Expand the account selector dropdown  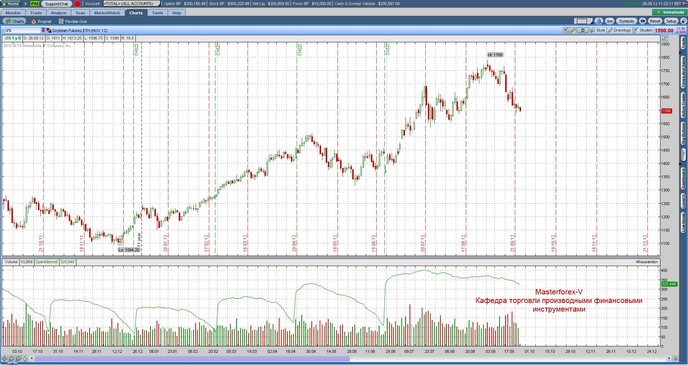pos(131,4)
